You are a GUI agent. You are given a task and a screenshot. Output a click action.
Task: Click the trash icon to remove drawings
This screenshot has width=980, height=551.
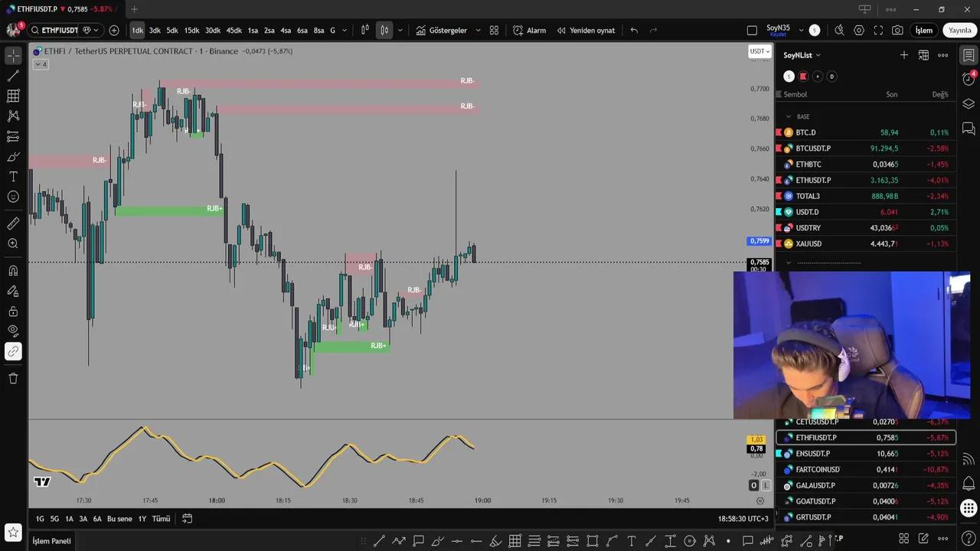click(x=13, y=378)
